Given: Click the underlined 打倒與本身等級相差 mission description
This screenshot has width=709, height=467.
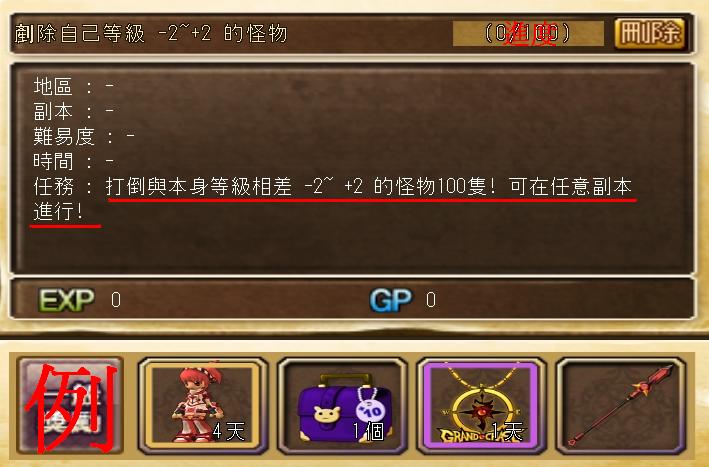Looking at the screenshot, I should (369, 187).
